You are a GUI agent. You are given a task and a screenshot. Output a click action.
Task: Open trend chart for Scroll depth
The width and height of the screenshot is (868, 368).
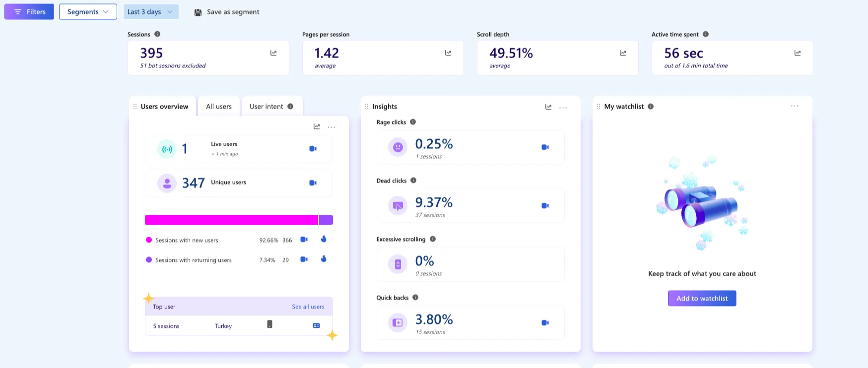(x=623, y=53)
